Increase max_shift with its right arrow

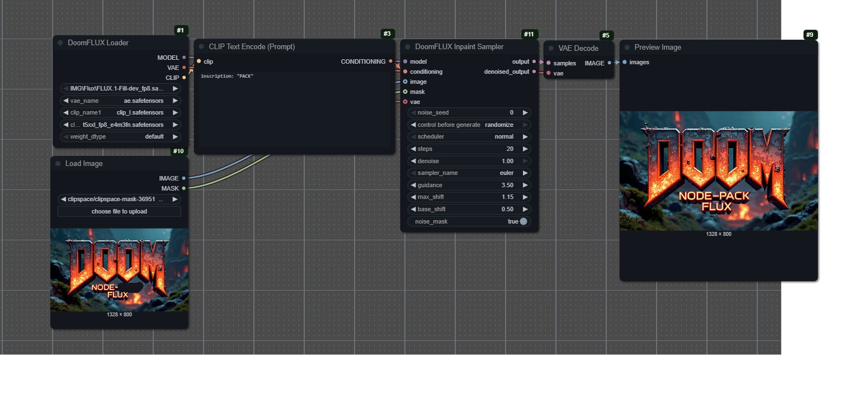(525, 197)
